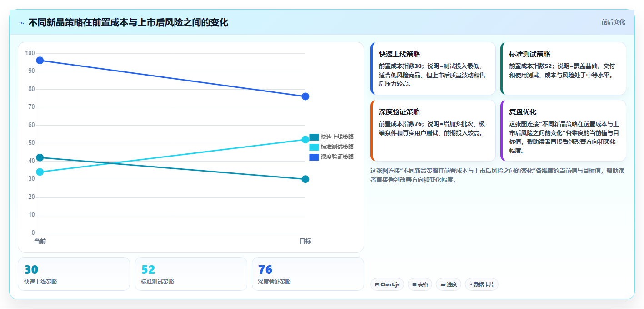Click the chart panel title 不同新品策略在前置成本

pos(128,23)
